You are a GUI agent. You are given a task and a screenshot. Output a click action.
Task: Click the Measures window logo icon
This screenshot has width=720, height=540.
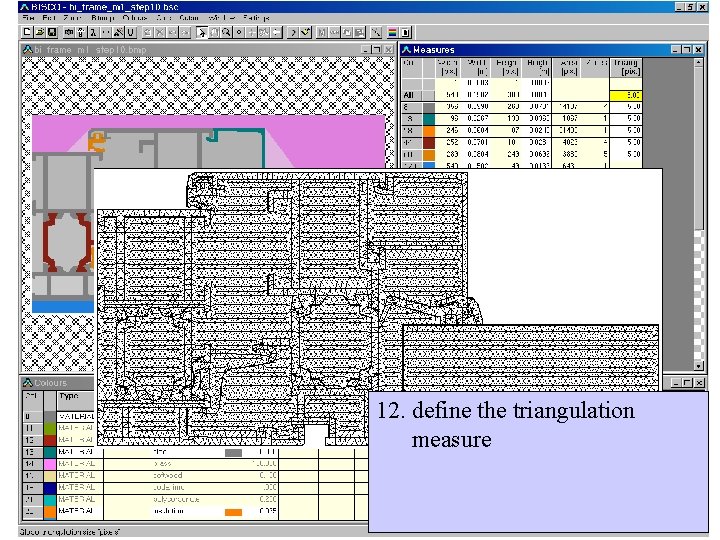(x=406, y=49)
